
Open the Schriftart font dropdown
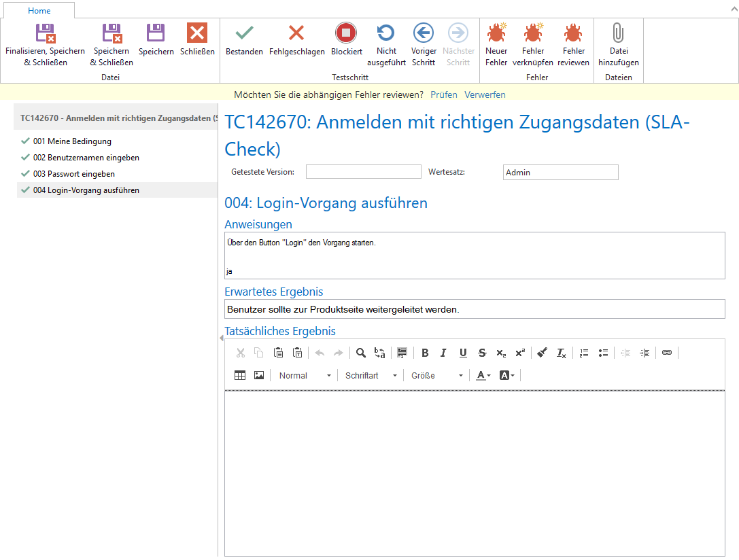[x=371, y=376]
